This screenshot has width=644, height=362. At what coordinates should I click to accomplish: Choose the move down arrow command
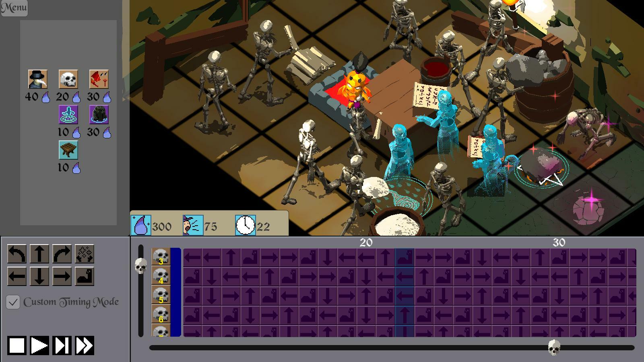(x=39, y=276)
